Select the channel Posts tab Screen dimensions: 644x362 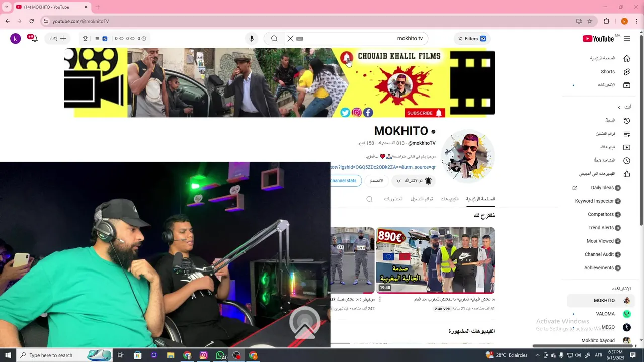pos(393,199)
